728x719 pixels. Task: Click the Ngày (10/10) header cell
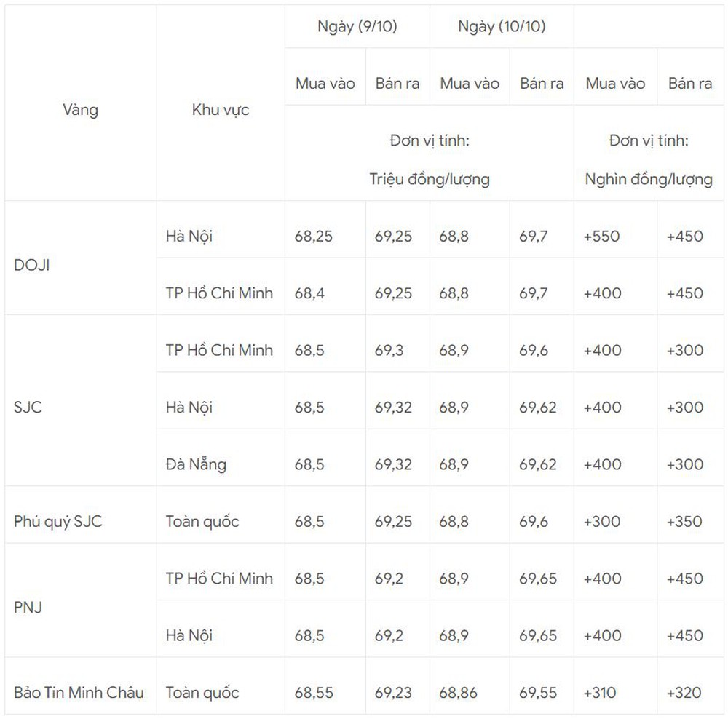pyautogui.click(x=502, y=26)
